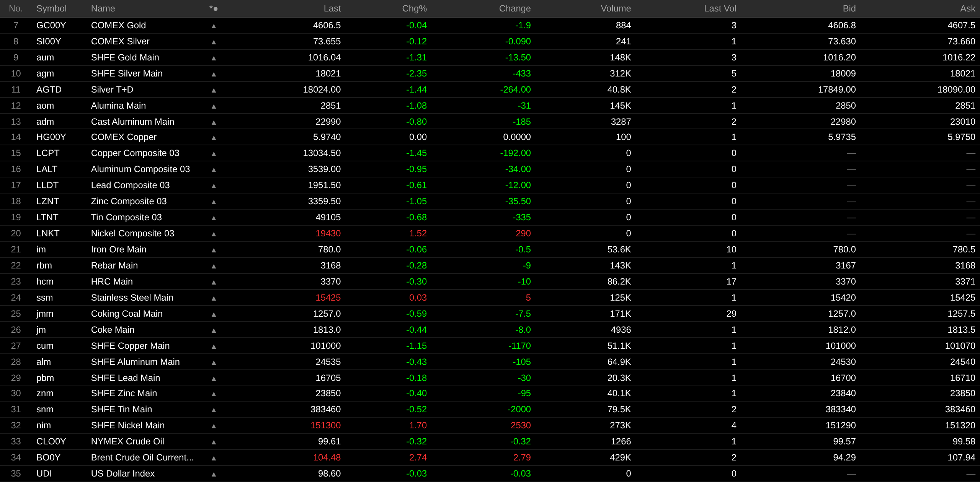Sort by the Chg% column header
Image resolution: width=980 pixels, height=488 pixels.
pyautogui.click(x=414, y=8)
